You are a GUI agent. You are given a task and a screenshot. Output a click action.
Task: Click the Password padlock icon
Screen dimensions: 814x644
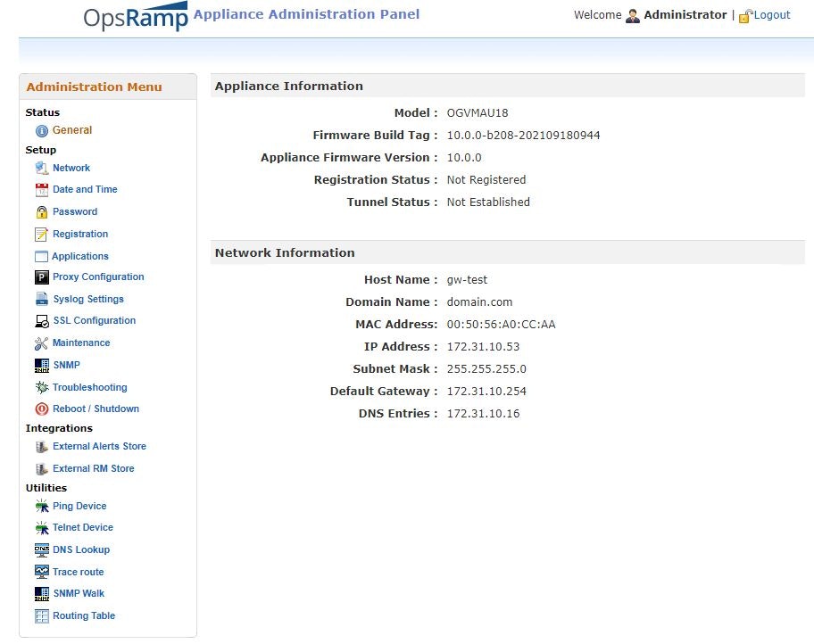click(42, 211)
